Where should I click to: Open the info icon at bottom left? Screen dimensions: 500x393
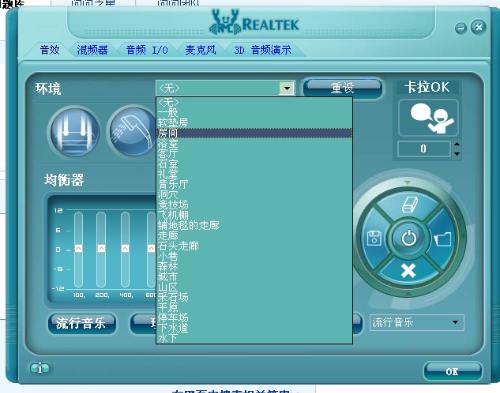click(40, 368)
